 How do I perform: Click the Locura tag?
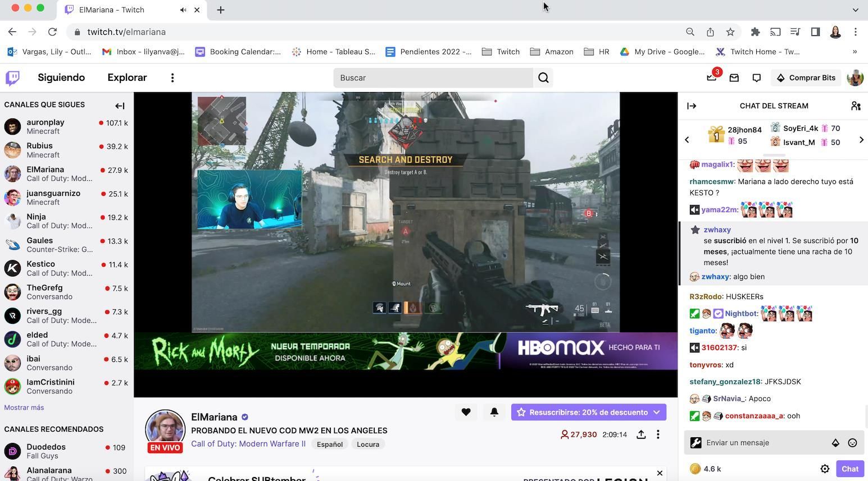click(x=368, y=444)
